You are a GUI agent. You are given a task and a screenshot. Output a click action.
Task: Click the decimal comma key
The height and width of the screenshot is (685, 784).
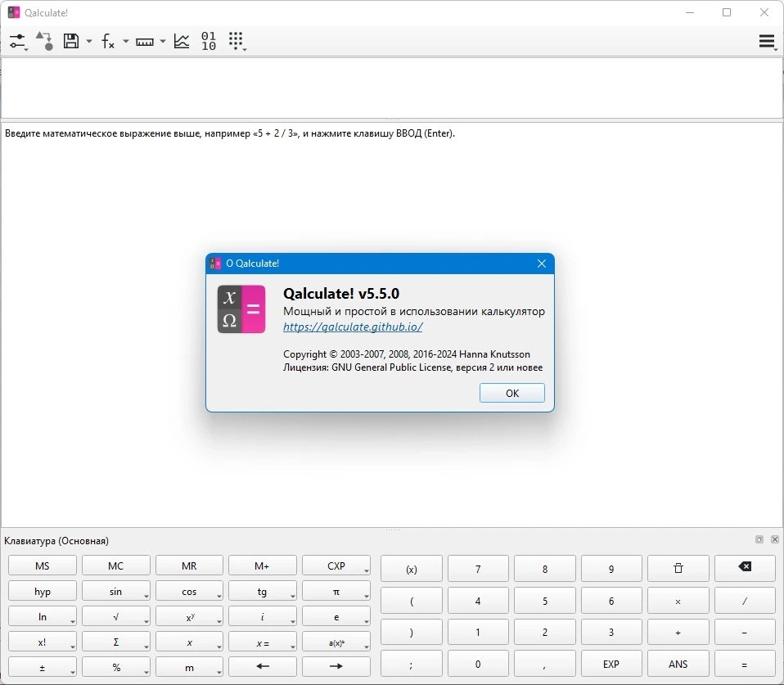click(544, 664)
